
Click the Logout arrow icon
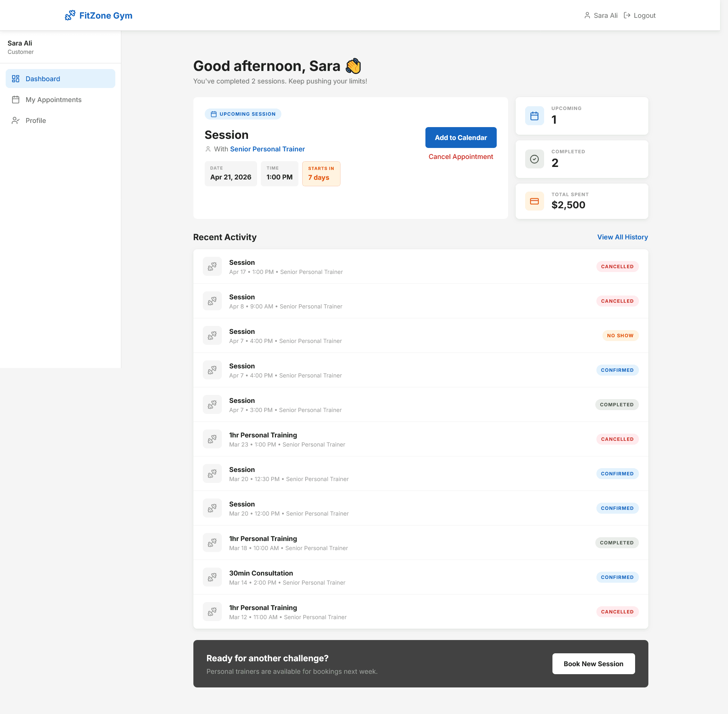628,15
